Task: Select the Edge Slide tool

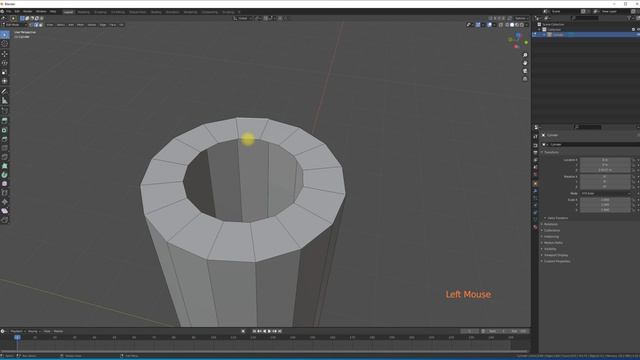Action: [4, 193]
